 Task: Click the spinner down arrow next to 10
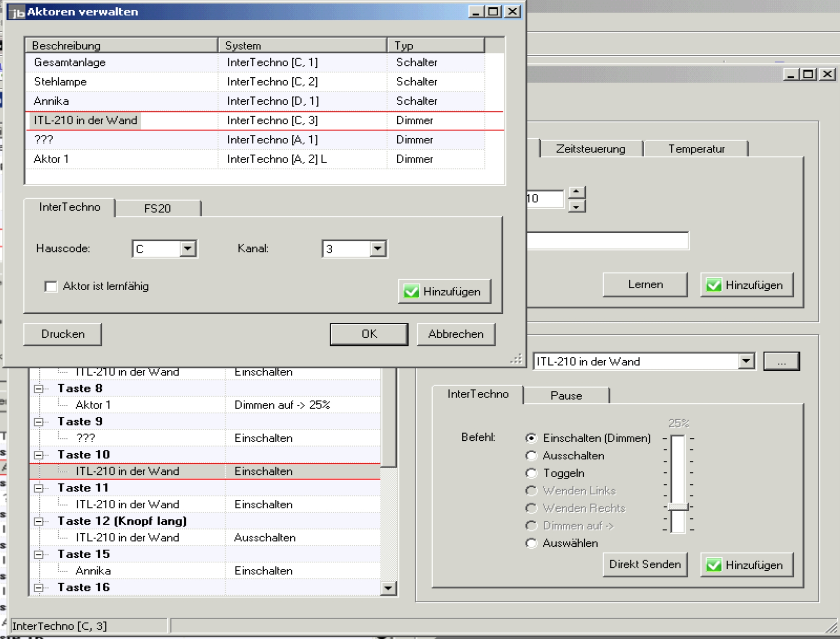click(x=577, y=207)
